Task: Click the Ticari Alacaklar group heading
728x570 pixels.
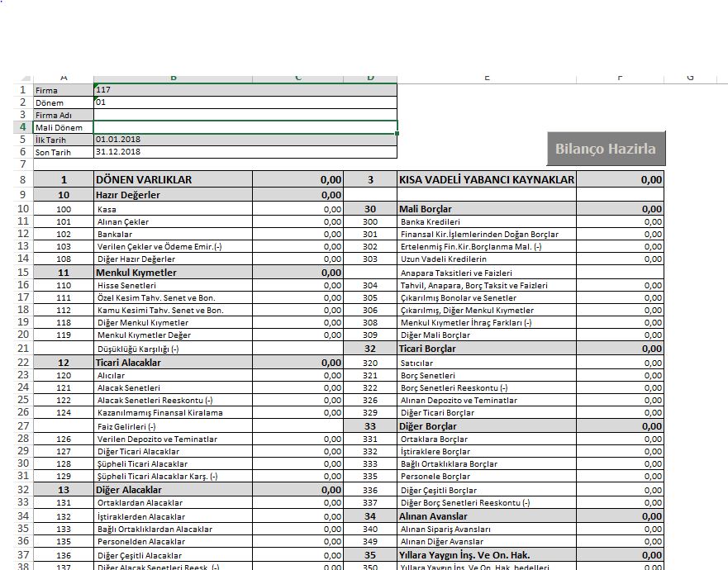Action: (x=173, y=362)
